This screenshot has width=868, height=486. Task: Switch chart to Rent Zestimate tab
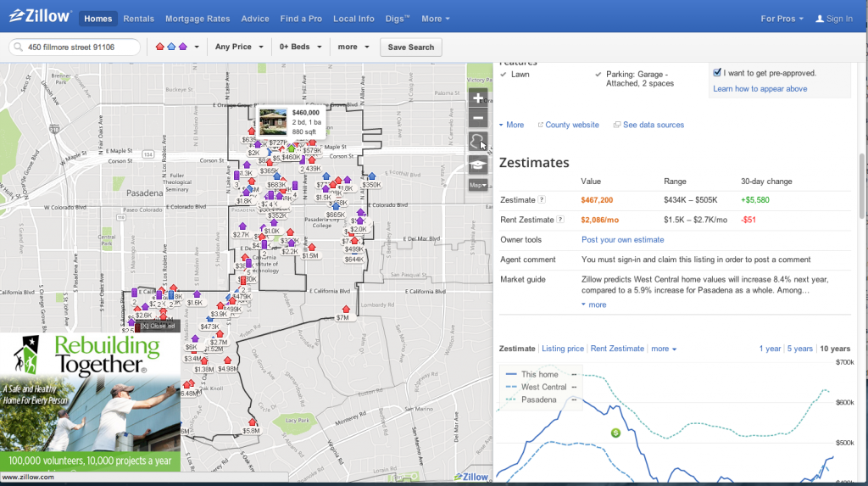tap(617, 349)
